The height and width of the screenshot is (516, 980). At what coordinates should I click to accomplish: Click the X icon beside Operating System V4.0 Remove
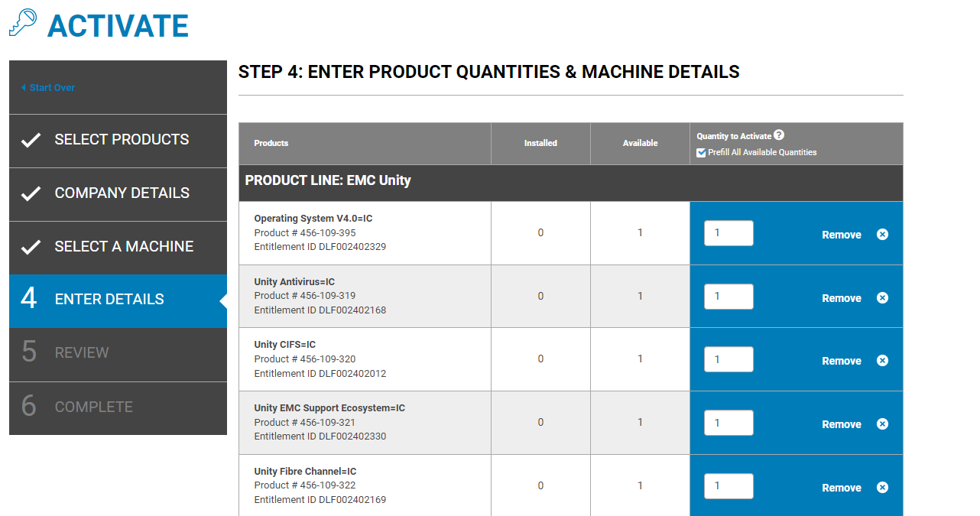pos(882,235)
